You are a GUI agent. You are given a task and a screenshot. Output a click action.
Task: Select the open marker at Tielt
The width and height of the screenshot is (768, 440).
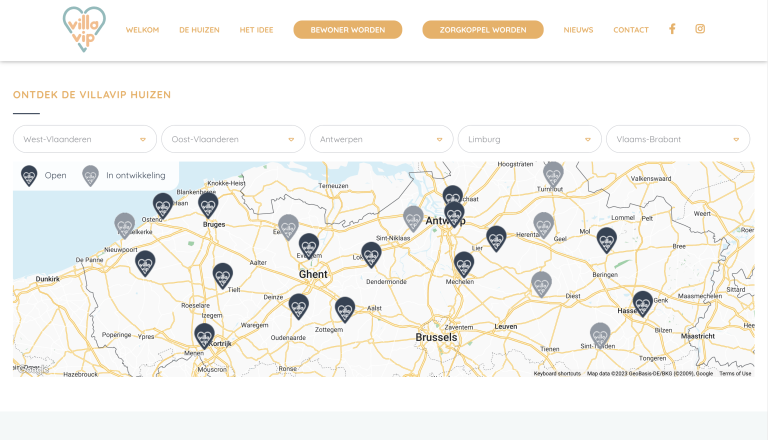click(x=222, y=276)
